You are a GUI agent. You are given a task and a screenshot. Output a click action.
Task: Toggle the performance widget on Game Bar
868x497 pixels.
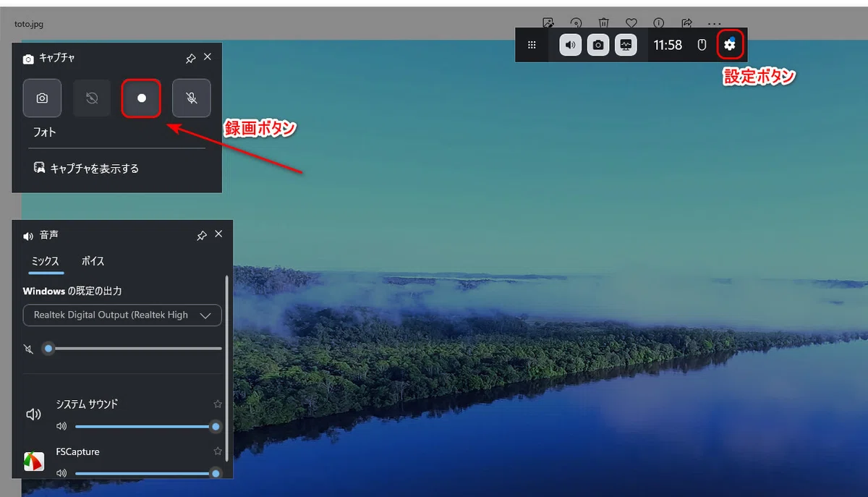pos(626,45)
